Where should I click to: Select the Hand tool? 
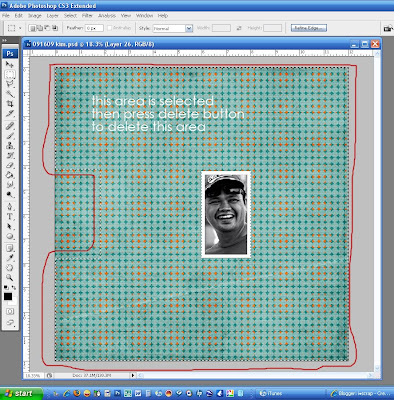(10, 268)
